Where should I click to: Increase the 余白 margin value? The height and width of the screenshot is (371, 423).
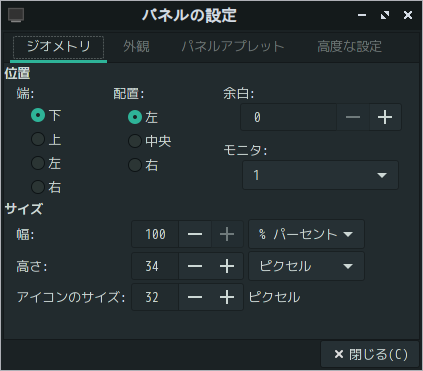point(385,117)
